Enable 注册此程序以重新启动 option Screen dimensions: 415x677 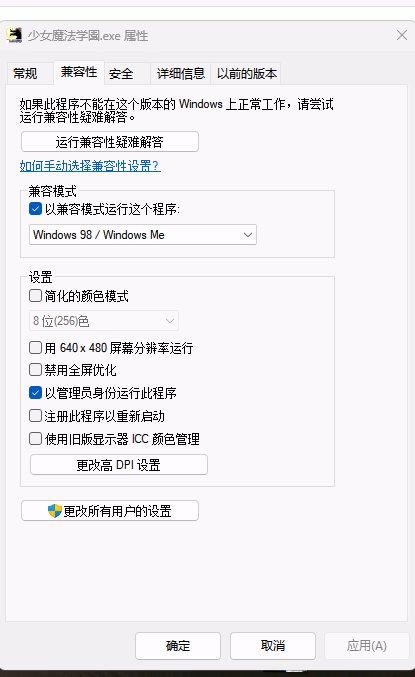point(35,416)
